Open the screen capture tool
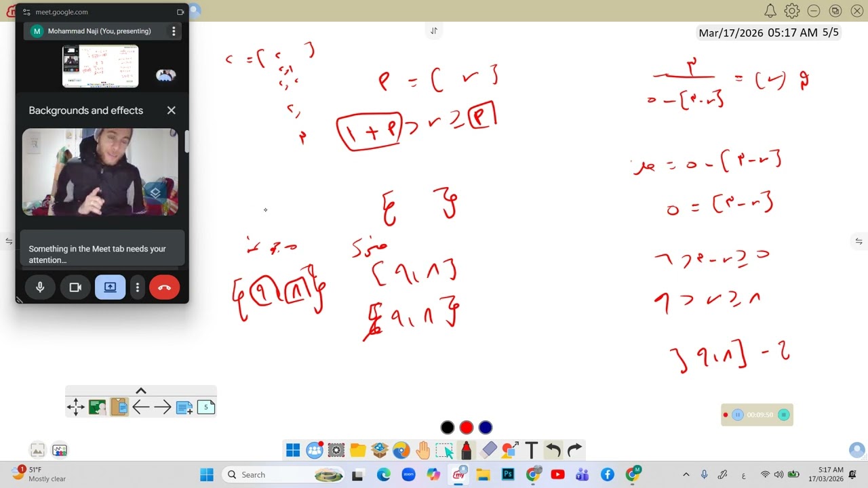Viewport: 868px width, 488px height. pos(336,450)
